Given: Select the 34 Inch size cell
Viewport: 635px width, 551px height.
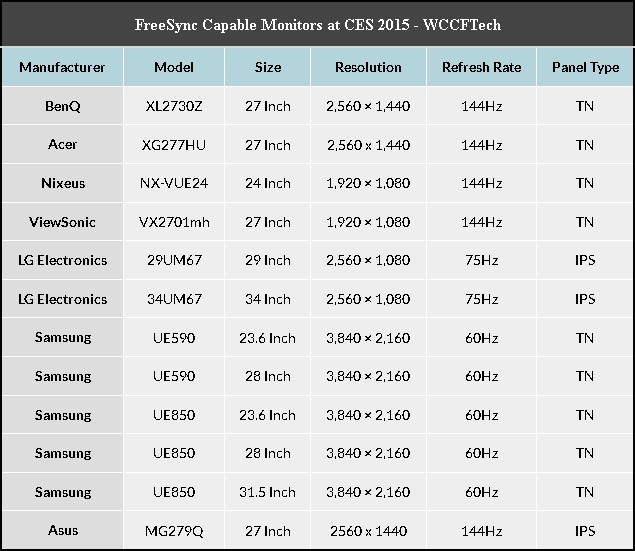Looking at the screenshot, I should click(268, 299).
